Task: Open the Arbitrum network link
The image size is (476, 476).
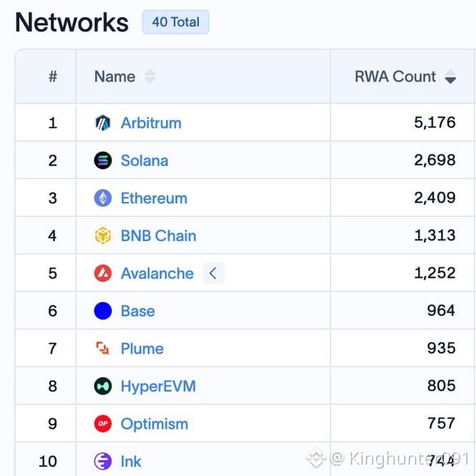Action: click(x=151, y=123)
